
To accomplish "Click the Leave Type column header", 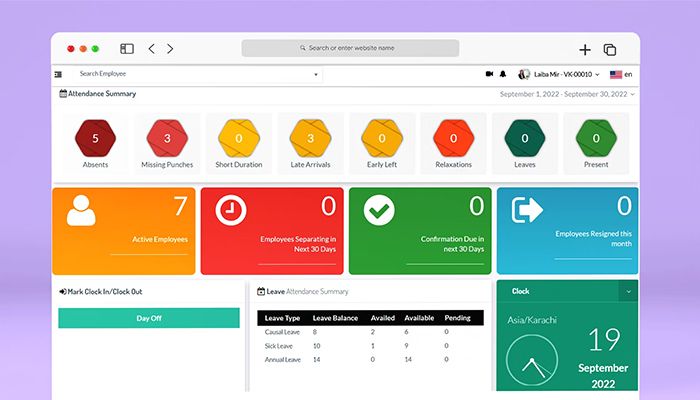I will click(282, 318).
